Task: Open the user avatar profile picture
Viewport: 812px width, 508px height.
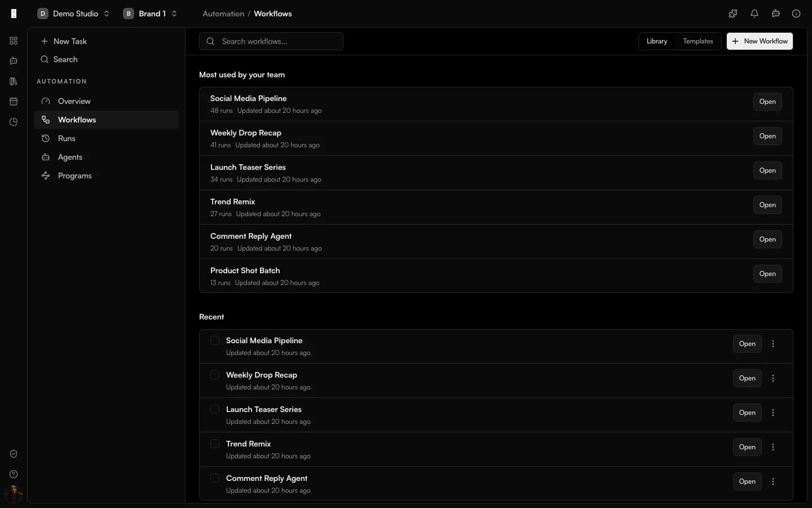Action: [x=14, y=494]
